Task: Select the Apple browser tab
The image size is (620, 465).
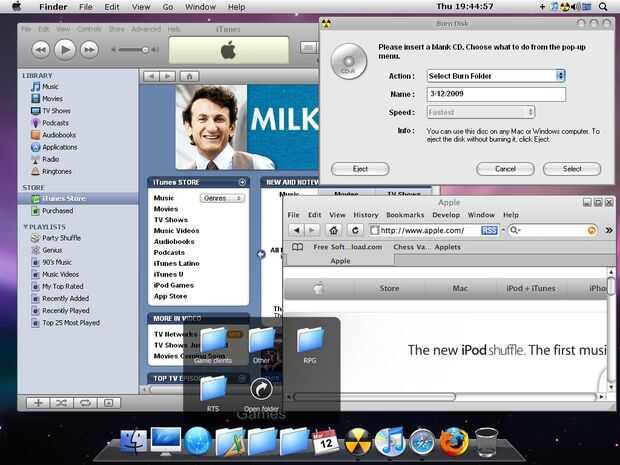Action: [340, 261]
